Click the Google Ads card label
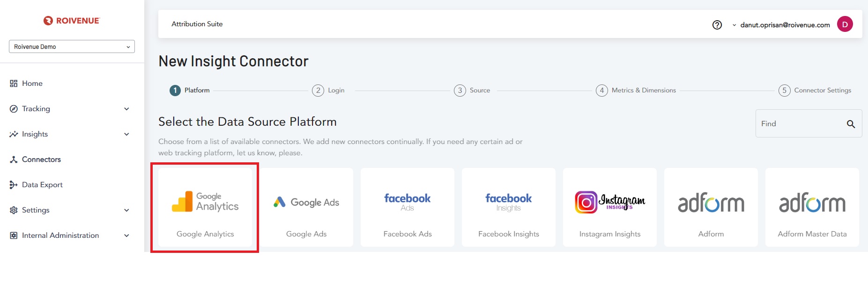 click(306, 234)
